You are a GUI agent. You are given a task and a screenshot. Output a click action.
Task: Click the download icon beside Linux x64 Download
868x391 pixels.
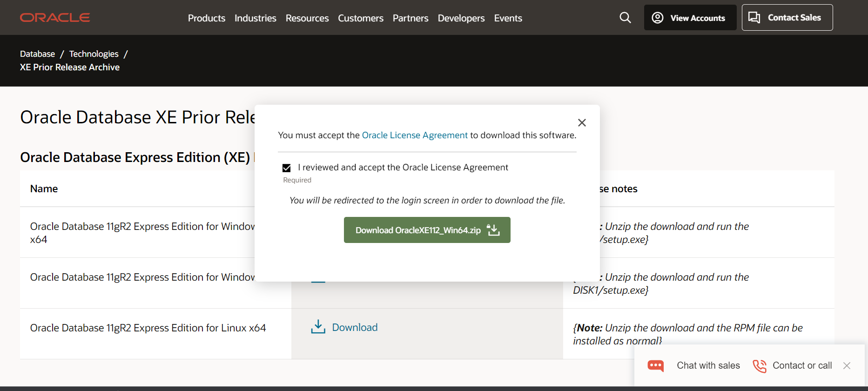pyautogui.click(x=318, y=327)
